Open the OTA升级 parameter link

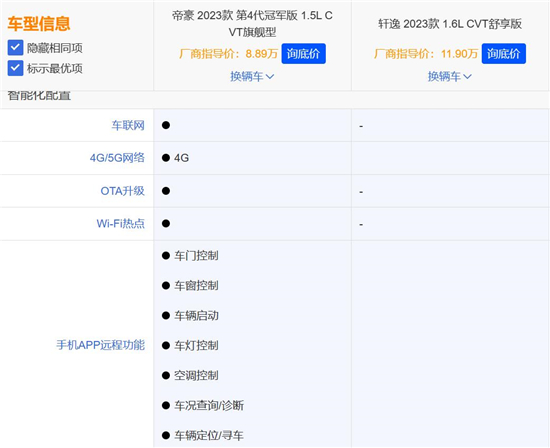[122, 191]
